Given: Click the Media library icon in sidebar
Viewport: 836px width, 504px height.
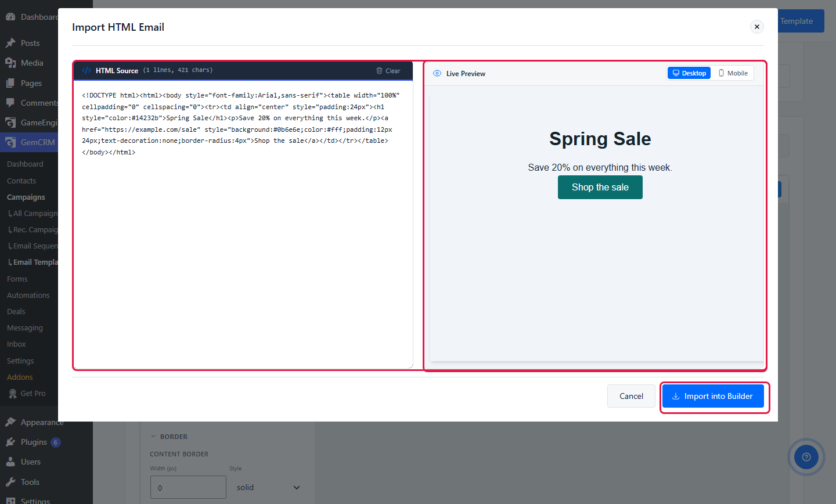Looking at the screenshot, I should tap(10, 63).
